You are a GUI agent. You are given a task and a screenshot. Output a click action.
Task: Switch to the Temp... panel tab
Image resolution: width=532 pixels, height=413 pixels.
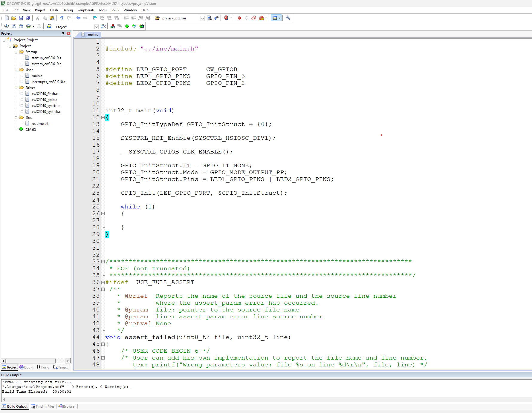[61, 367]
